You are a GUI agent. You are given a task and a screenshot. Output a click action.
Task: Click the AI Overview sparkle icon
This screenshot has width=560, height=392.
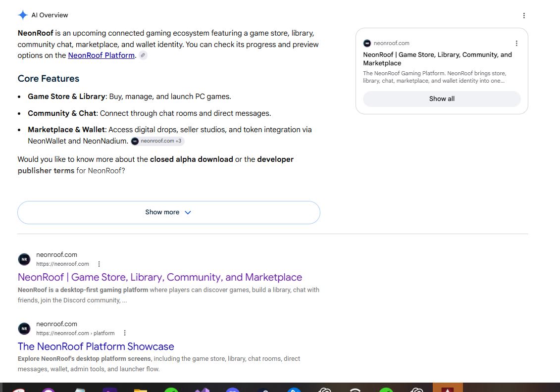point(23,15)
